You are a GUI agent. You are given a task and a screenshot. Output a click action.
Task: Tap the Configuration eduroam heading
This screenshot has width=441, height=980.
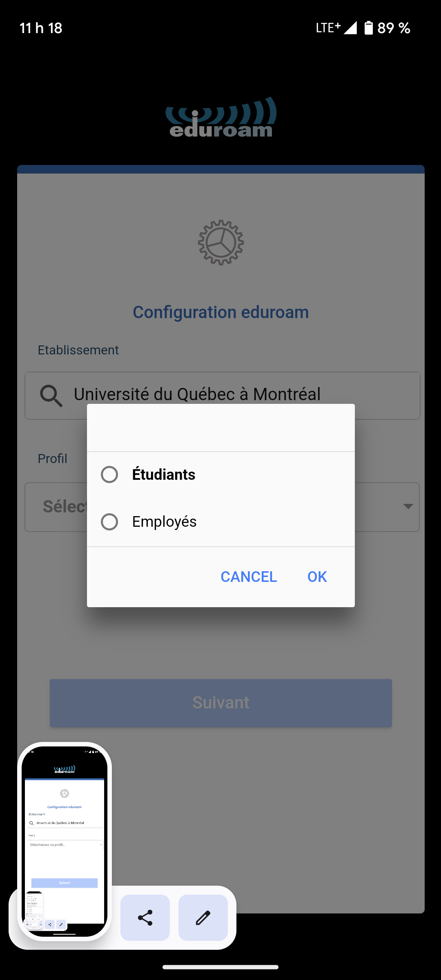point(221,312)
